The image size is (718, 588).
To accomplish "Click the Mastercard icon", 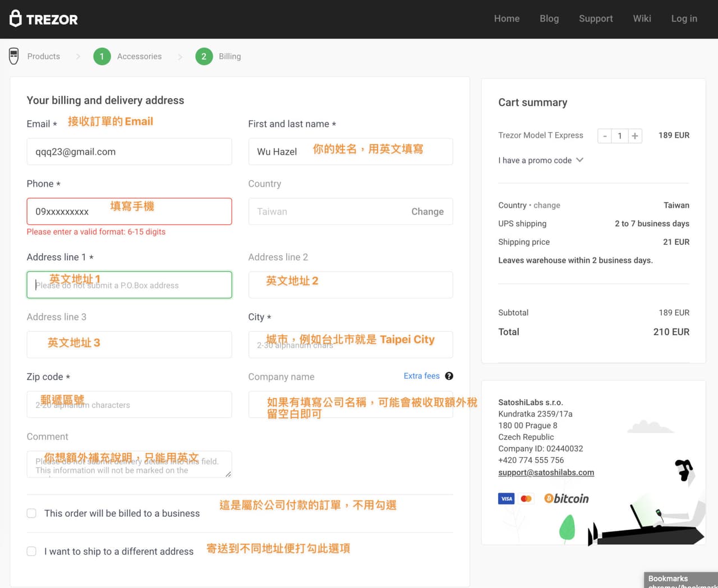I will (x=526, y=498).
